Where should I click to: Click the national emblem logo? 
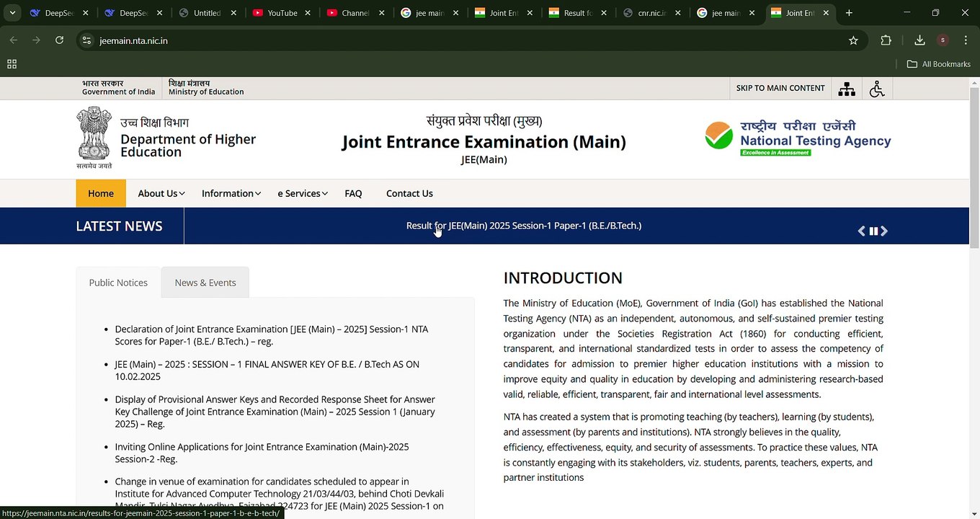94,137
